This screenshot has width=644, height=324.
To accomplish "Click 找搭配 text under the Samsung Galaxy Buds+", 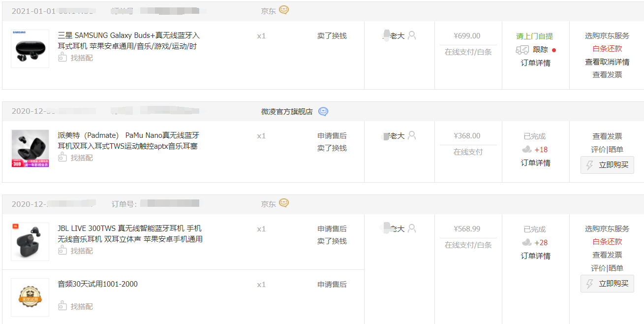I will pos(82,58).
